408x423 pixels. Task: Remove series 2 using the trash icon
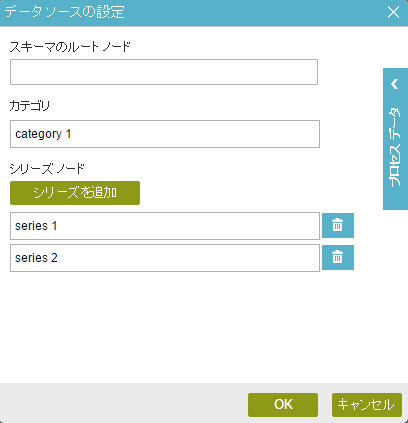pos(338,258)
